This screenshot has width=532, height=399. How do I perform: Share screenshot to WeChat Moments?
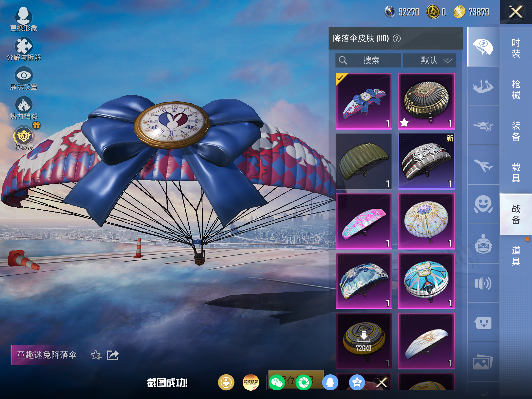coord(304,382)
